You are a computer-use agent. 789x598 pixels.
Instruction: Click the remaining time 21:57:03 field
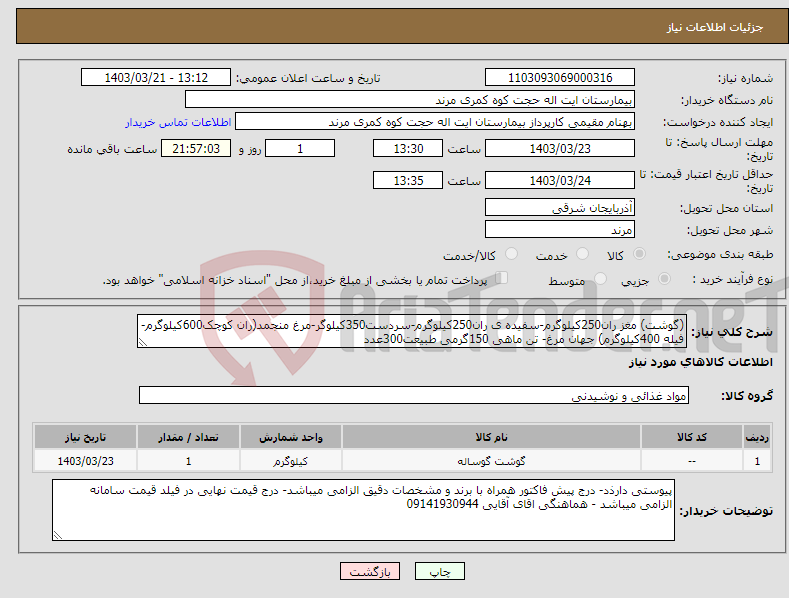click(x=196, y=148)
